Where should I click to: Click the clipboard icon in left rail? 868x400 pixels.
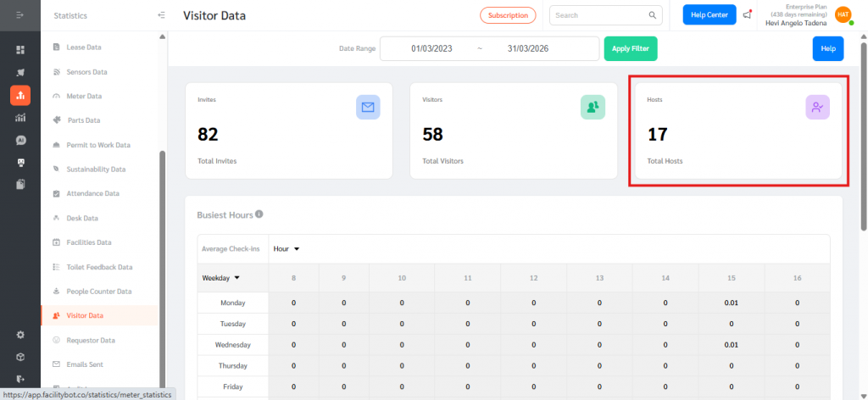pos(20,184)
